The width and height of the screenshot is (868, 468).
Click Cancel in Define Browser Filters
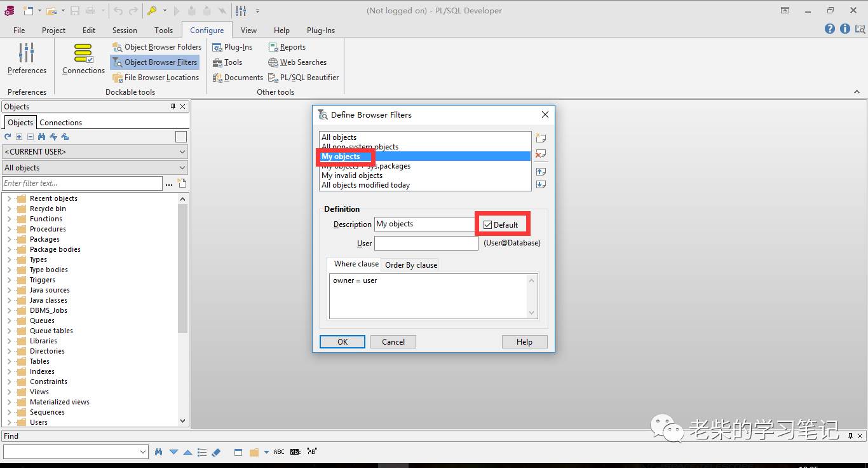click(393, 342)
